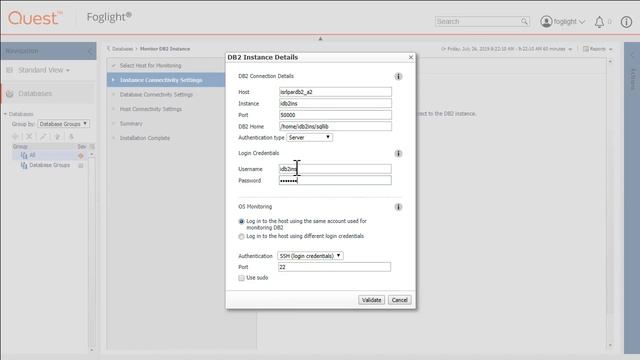Click the Validate button
The image size is (640, 360).
pyautogui.click(x=371, y=300)
